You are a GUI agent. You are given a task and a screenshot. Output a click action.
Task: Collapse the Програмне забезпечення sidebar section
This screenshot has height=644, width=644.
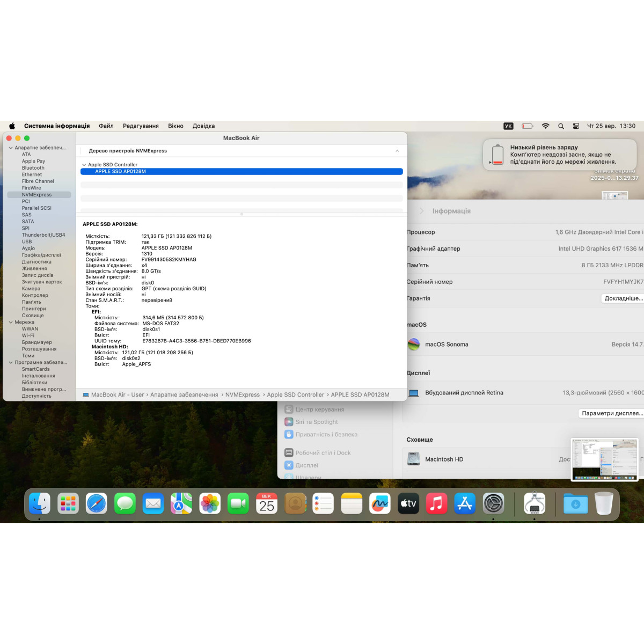11,362
